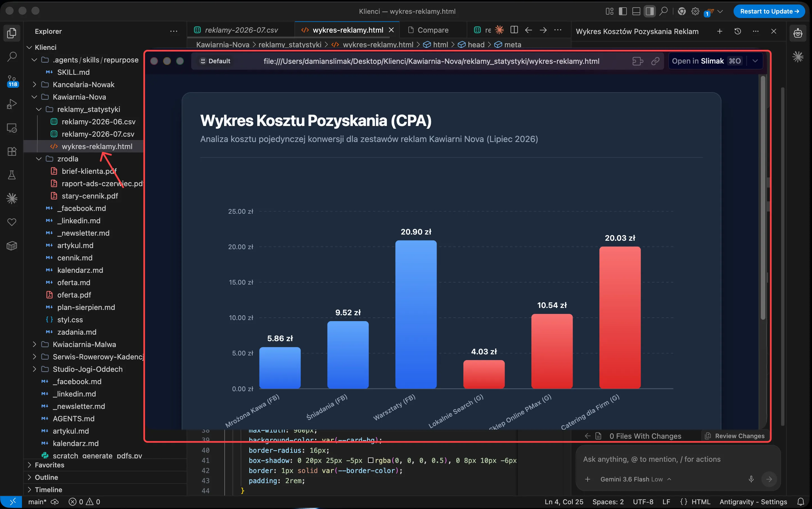Image resolution: width=812 pixels, height=509 pixels.
Task: Click the robot agent icon at right edge
Action: click(798, 33)
